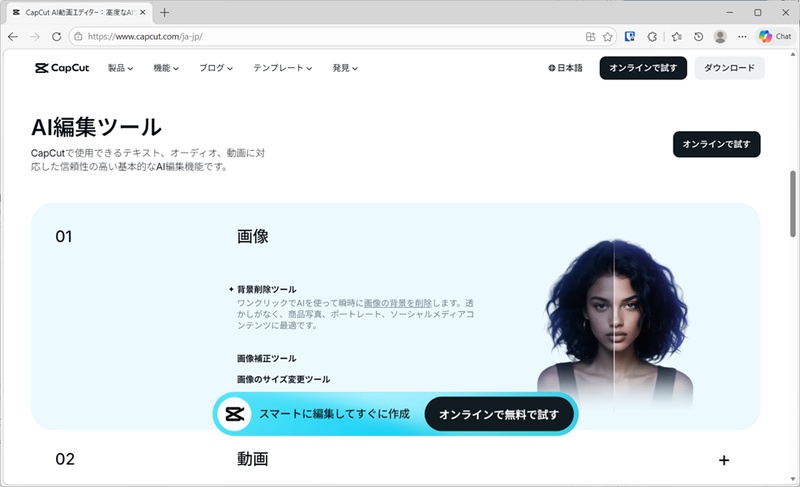Open a new tab with plus icon
This screenshot has width=800, height=487.
click(164, 13)
